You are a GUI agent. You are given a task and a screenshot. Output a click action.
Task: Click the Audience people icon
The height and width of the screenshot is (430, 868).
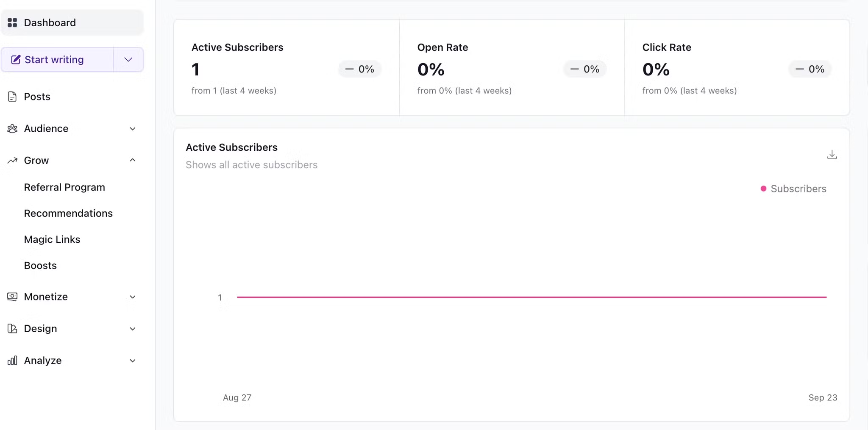[x=12, y=128]
